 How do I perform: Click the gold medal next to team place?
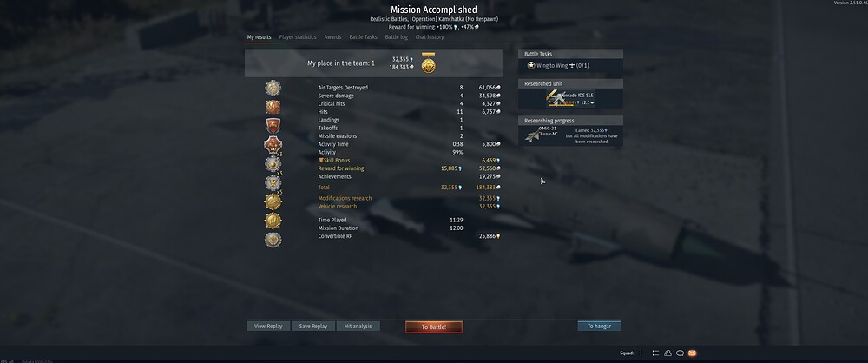pos(428,63)
